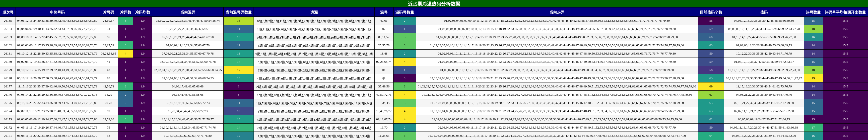Select issue number 26171
This screenshot has width=868, height=140.
[x=8, y=136]
